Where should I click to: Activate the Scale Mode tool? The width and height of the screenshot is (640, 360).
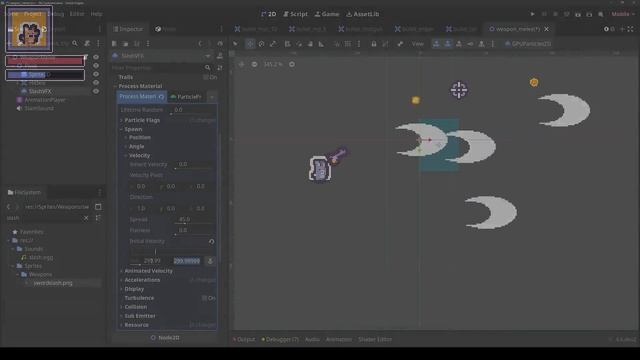273,44
